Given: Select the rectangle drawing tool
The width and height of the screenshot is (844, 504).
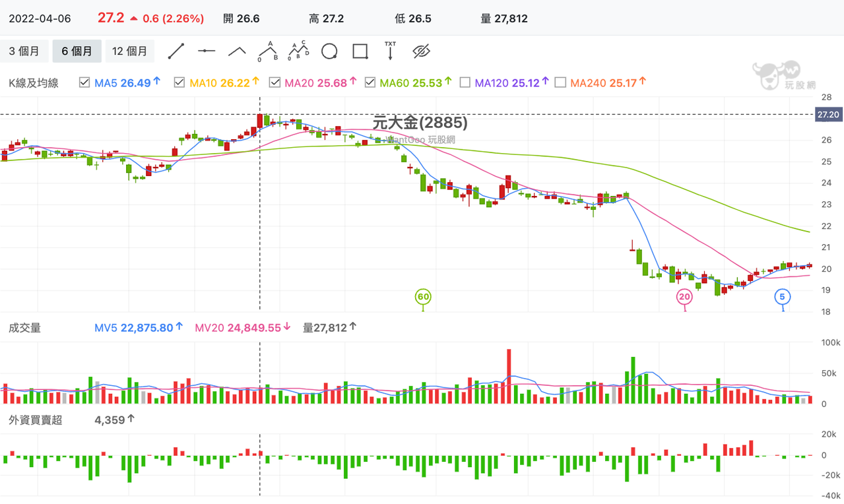Looking at the screenshot, I should [360, 51].
